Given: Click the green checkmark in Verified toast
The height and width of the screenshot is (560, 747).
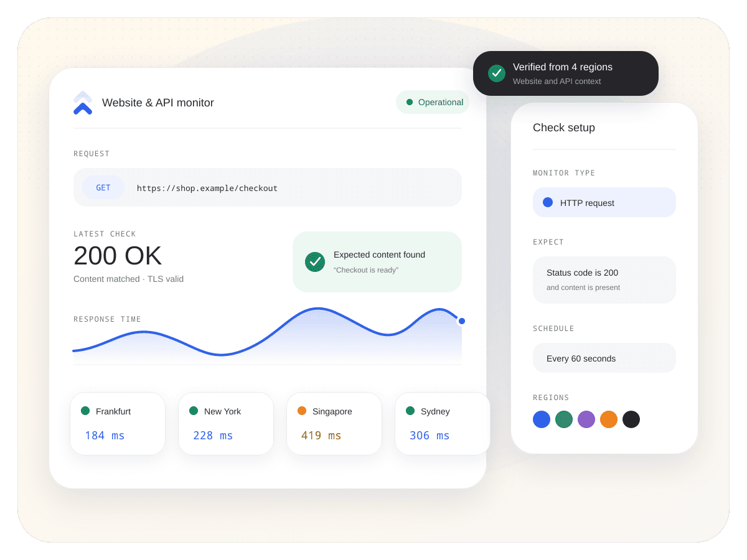Looking at the screenshot, I should [497, 73].
